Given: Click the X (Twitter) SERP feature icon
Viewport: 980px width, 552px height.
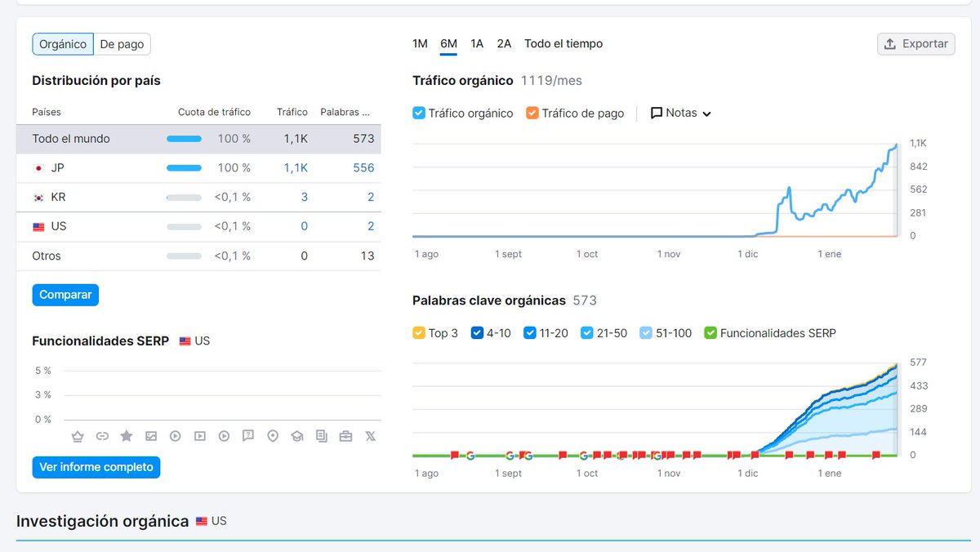Looking at the screenshot, I should (371, 436).
